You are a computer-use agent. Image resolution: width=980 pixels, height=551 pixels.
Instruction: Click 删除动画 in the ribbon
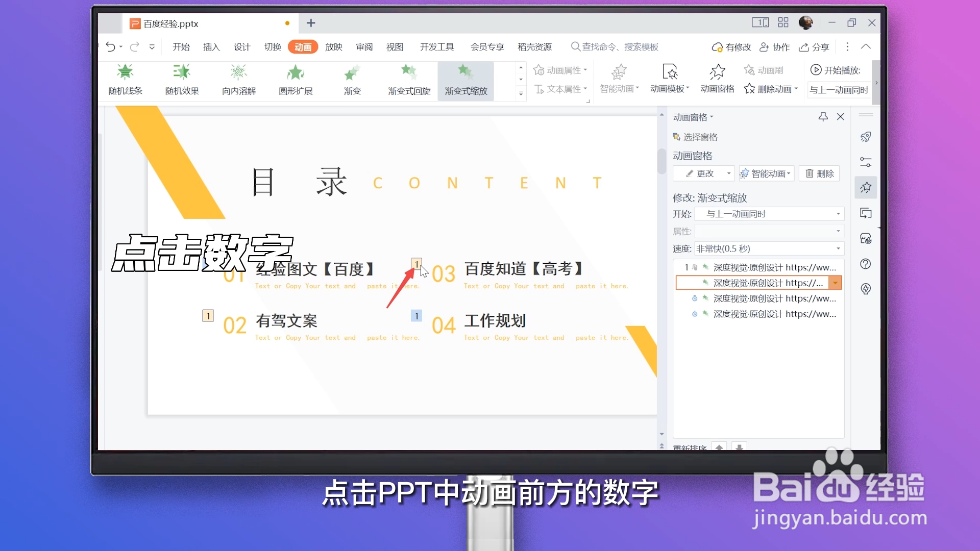tap(770, 89)
